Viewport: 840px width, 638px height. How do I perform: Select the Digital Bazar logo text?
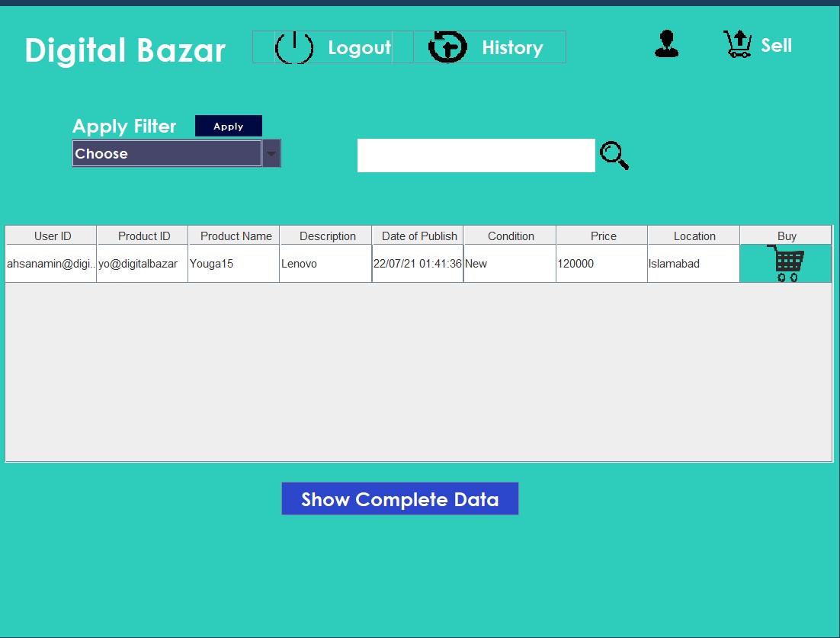coord(125,50)
